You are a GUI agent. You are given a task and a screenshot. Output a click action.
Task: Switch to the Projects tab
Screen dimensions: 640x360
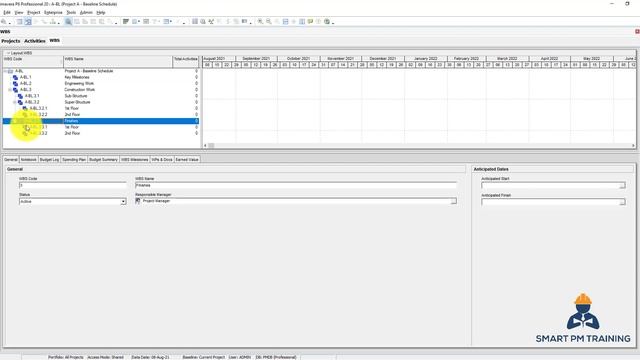11,41
